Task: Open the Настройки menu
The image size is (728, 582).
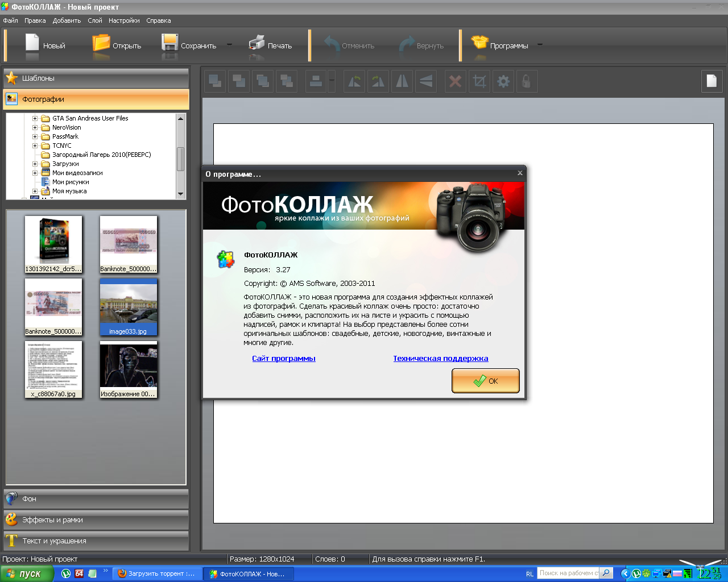Action: point(124,20)
